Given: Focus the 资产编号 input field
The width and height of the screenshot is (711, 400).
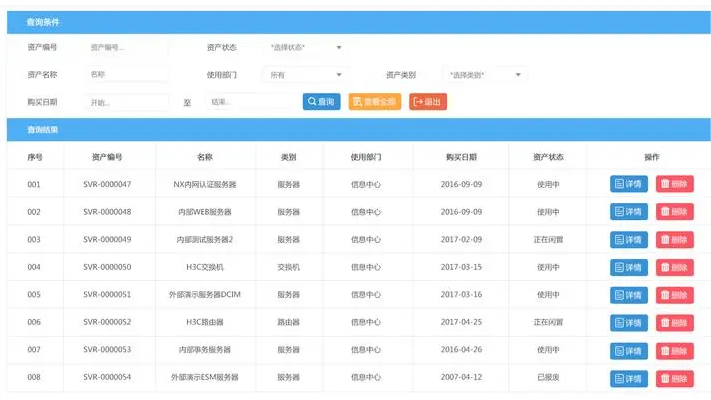Looking at the screenshot, I should pos(127,47).
